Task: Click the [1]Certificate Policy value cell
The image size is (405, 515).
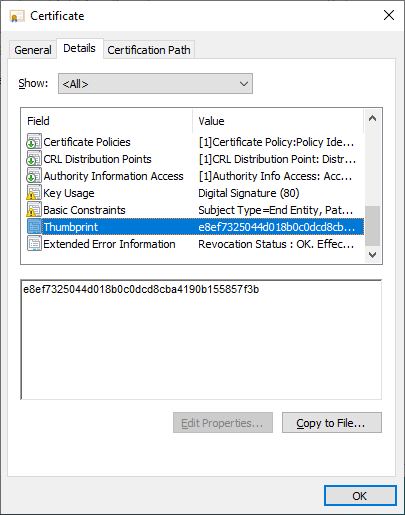Action: pos(276,142)
